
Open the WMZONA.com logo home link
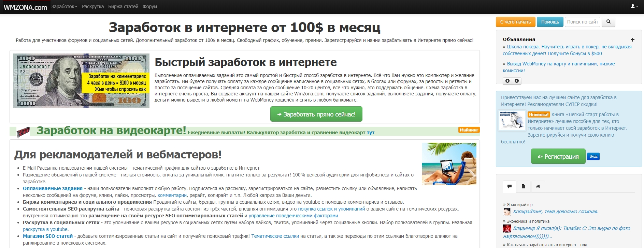25,7
